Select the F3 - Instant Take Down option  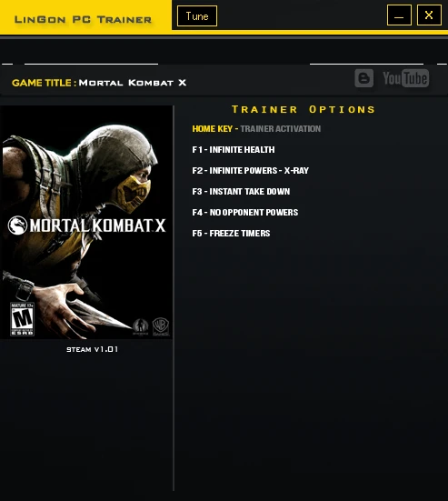tap(241, 191)
